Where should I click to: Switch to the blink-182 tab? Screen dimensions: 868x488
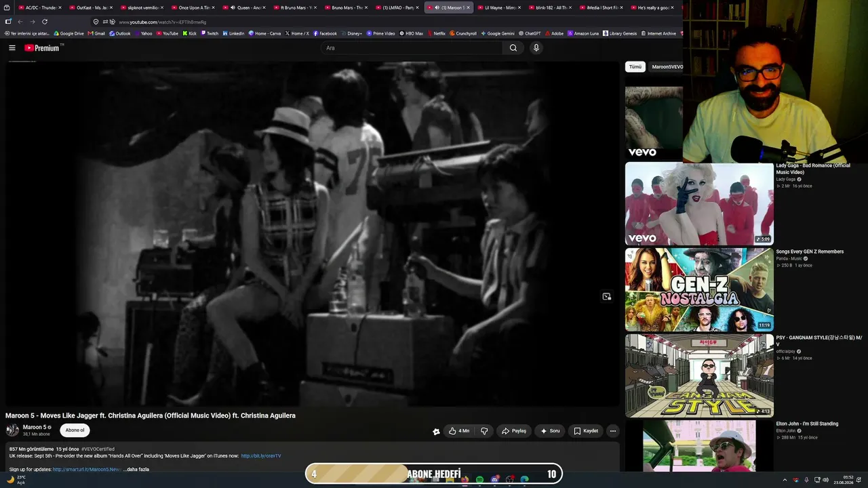pyautogui.click(x=551, y=7)
